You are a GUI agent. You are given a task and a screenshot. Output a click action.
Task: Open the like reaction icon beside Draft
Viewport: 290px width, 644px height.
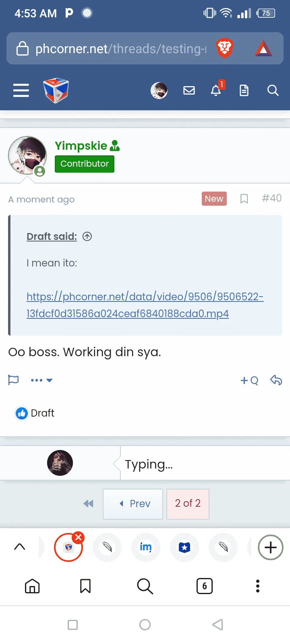pos(21,413)
